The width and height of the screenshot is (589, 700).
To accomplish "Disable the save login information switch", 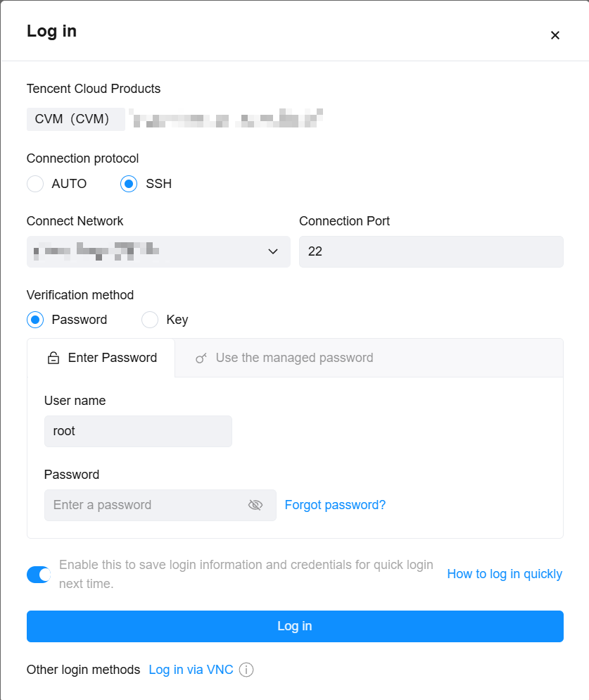I will pyautogui.click(x=39, y=574).
